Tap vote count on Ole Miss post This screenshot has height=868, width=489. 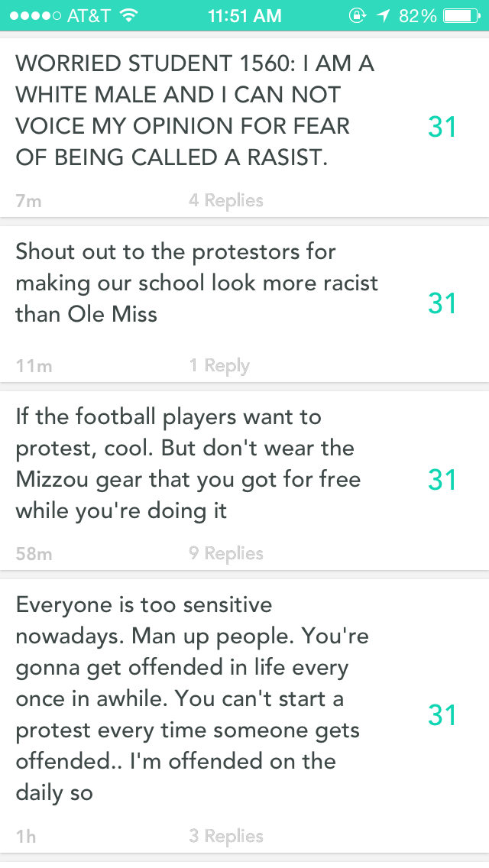point(442,303)
